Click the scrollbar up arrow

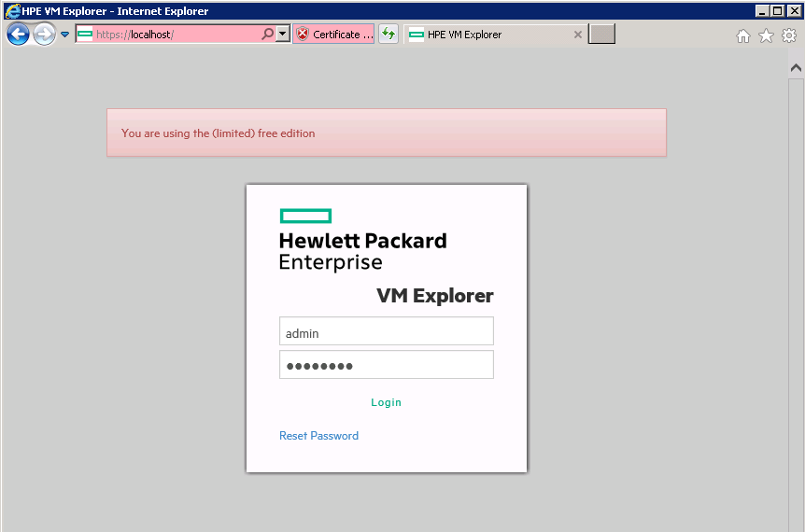(797, 67)
